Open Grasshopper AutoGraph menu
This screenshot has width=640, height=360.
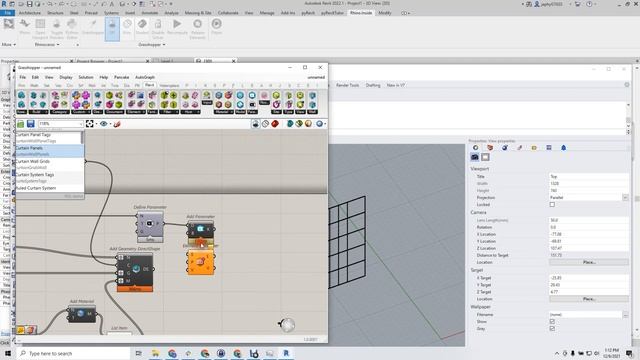(x=145, y=77)
